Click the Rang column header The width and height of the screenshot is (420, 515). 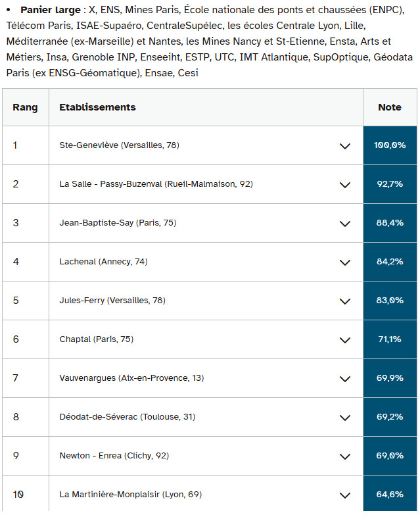(25, 107)
